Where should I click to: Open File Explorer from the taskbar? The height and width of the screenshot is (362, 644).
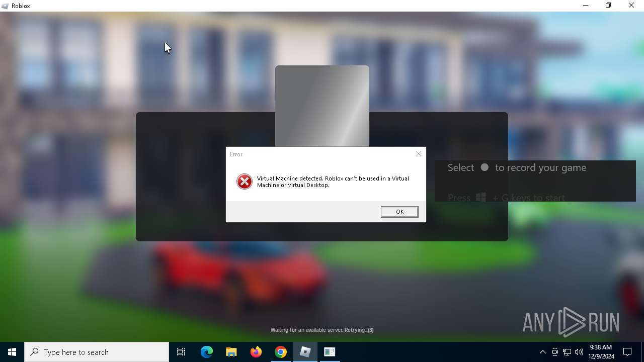231,352
